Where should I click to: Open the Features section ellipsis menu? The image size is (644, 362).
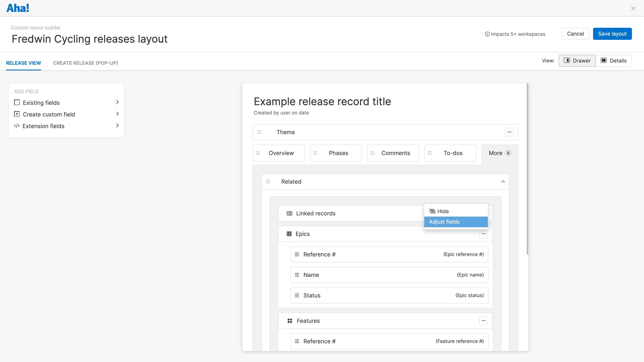tap(483, 321)
